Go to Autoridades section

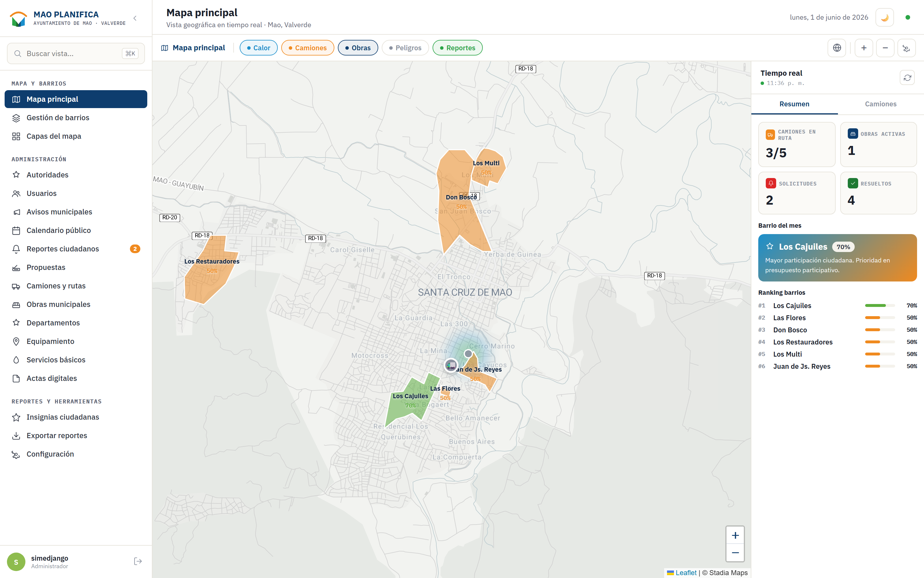pyautogui.click(x=76, y=175)
